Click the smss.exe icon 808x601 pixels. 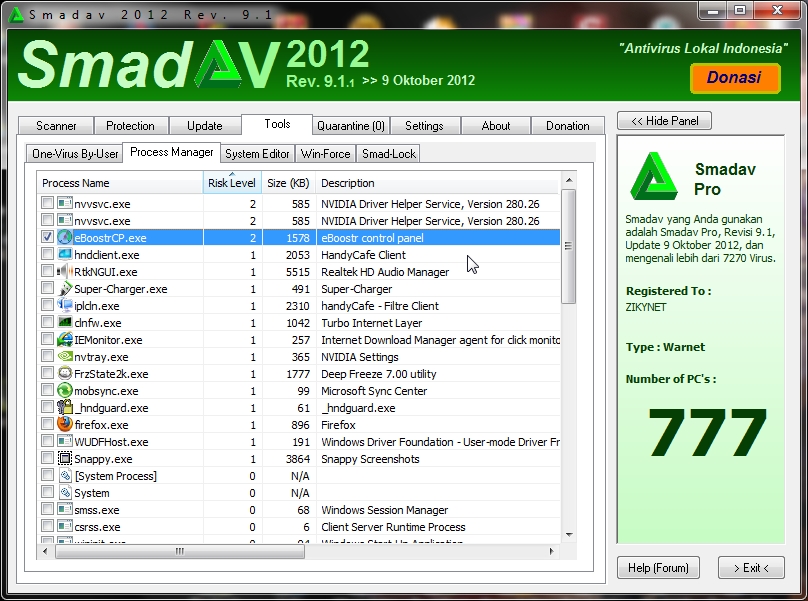pos(64,509)
